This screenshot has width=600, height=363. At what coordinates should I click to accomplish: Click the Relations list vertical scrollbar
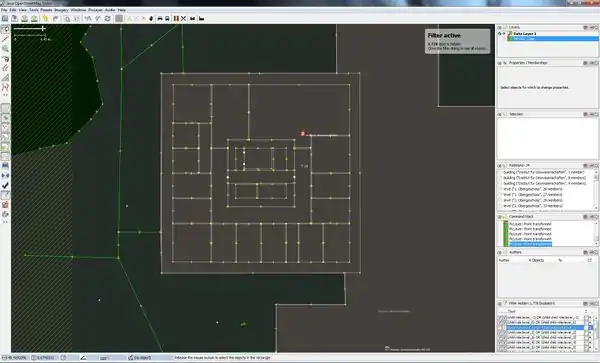596,190
